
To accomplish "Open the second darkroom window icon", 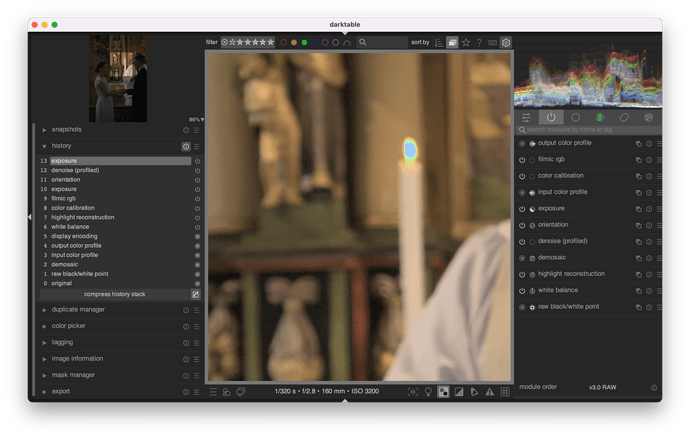I will [241, 392].
